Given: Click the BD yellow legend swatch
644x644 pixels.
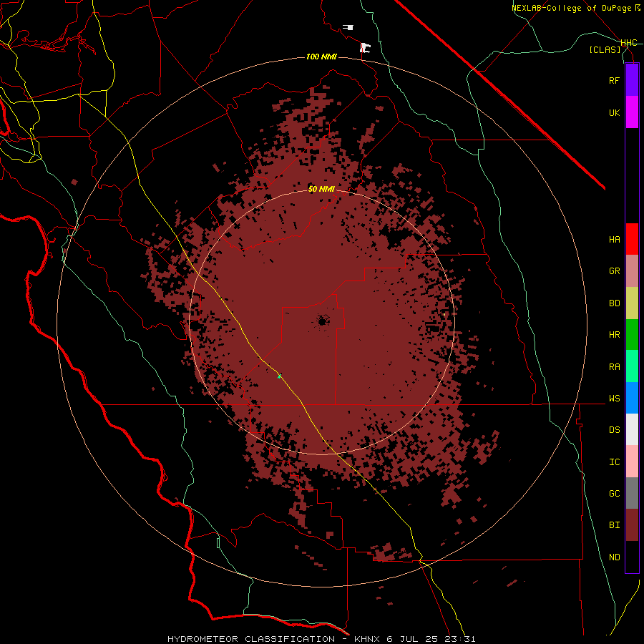Looking at the screenshot, I should pos(632,303).
